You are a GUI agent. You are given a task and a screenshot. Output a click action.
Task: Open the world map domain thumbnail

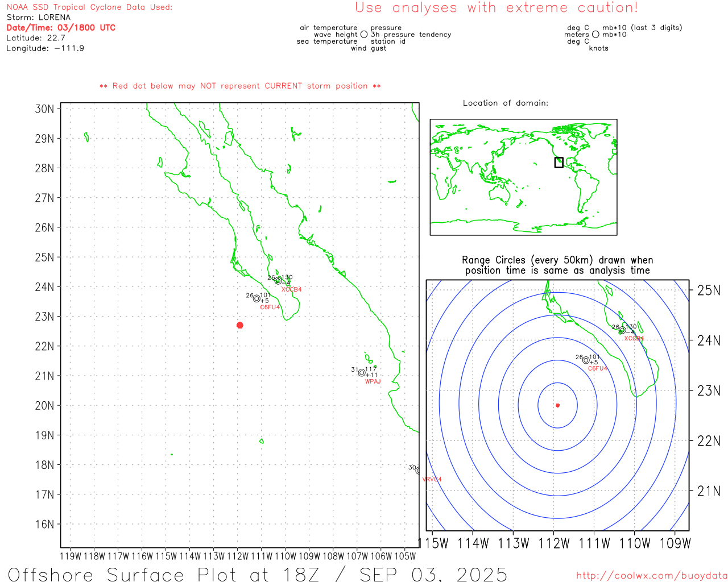pos(523,177)
